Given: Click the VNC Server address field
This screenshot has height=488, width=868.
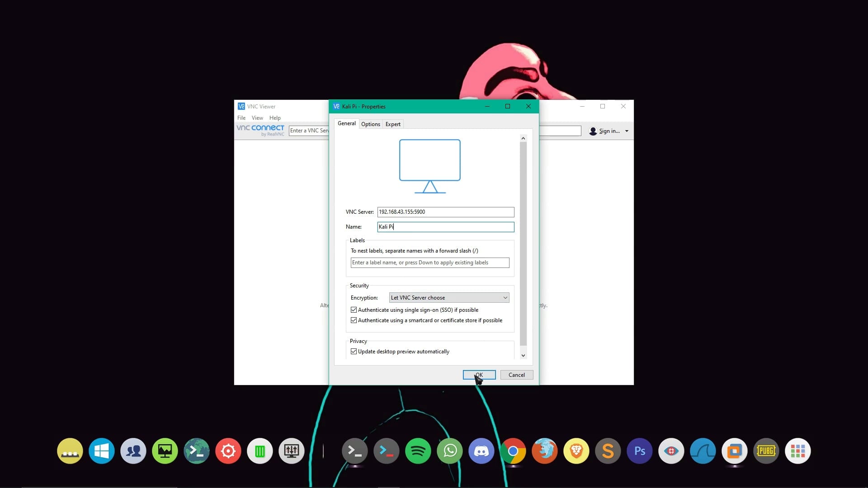Looking at the screenshot, I should (x=445, y=212).
